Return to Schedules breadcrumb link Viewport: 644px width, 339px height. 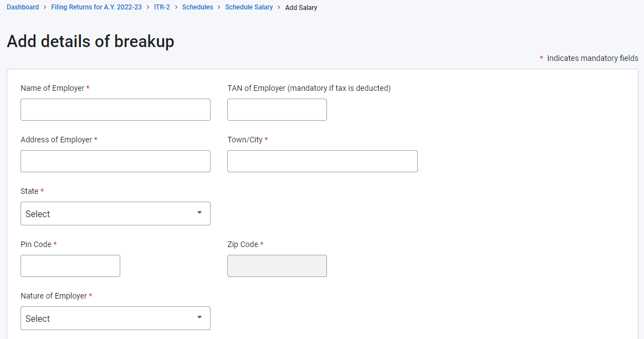point(197,7)
